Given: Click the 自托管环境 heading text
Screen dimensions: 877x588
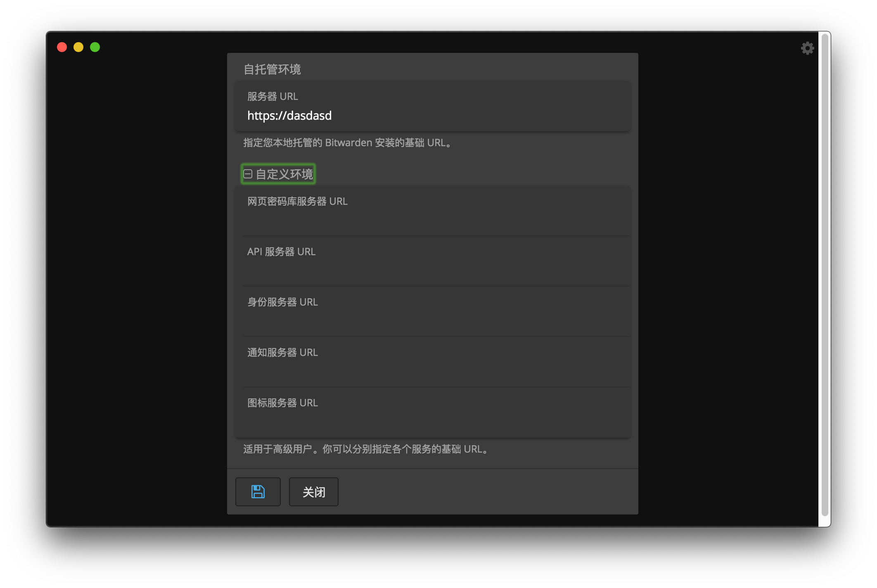Looking at the screenshot, I should 272,69.
